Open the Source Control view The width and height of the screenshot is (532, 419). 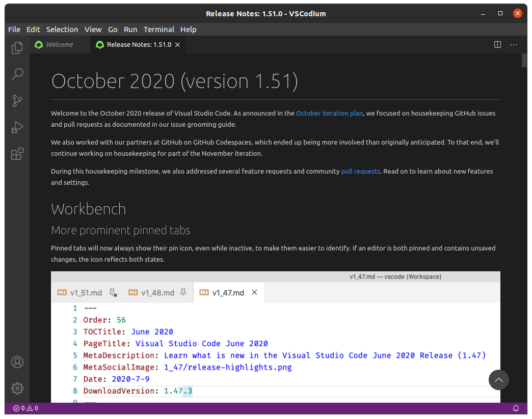(17, 101)
